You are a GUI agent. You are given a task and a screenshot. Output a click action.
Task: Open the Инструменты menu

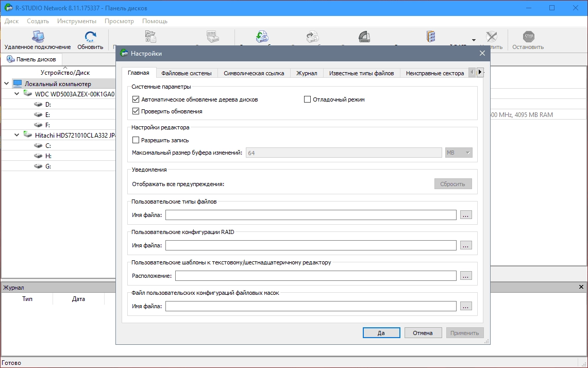click(76, 21)
